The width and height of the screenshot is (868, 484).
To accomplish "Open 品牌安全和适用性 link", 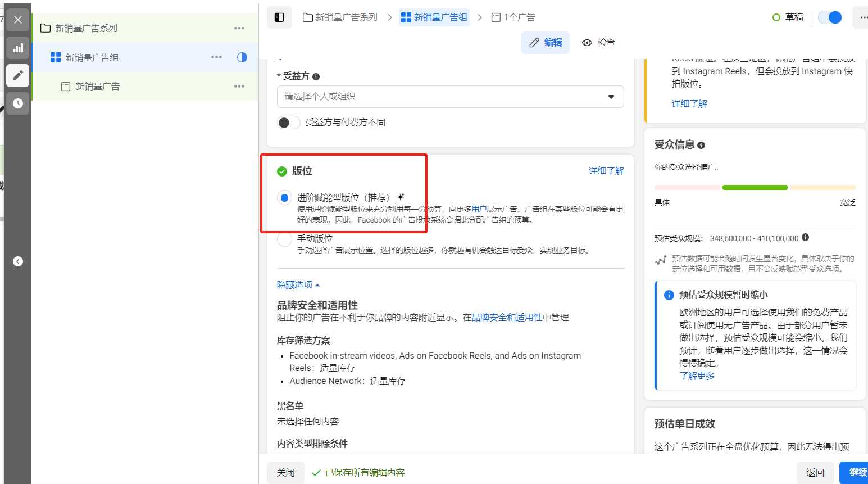I will (507, 318).
